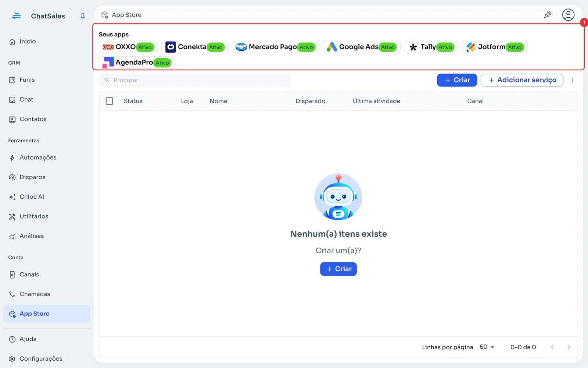Image resolution: width=588 pixels, height=368 pixels.
Task: Open the celebration announcements icon
Action: 548,14
